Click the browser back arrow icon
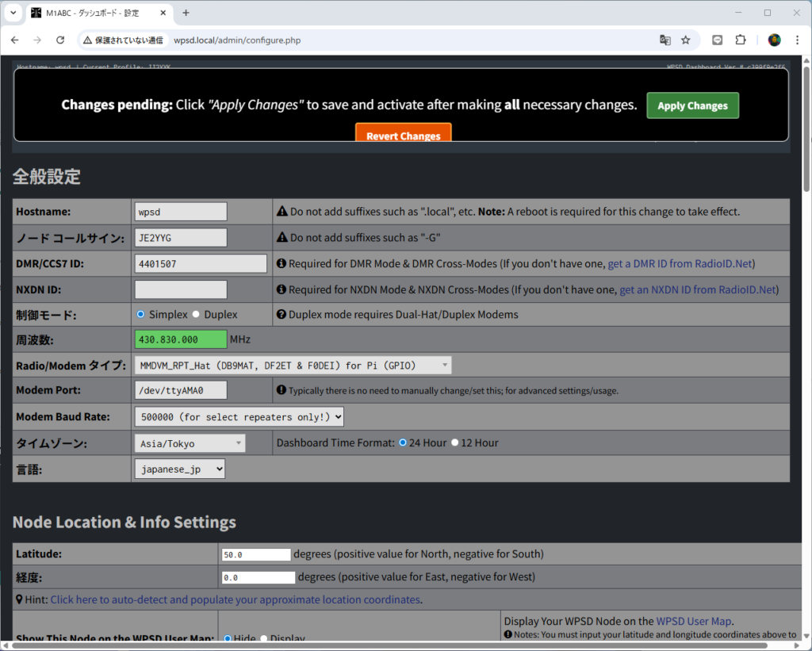This screenshot has height=651, width=812. tap(14, 40)
